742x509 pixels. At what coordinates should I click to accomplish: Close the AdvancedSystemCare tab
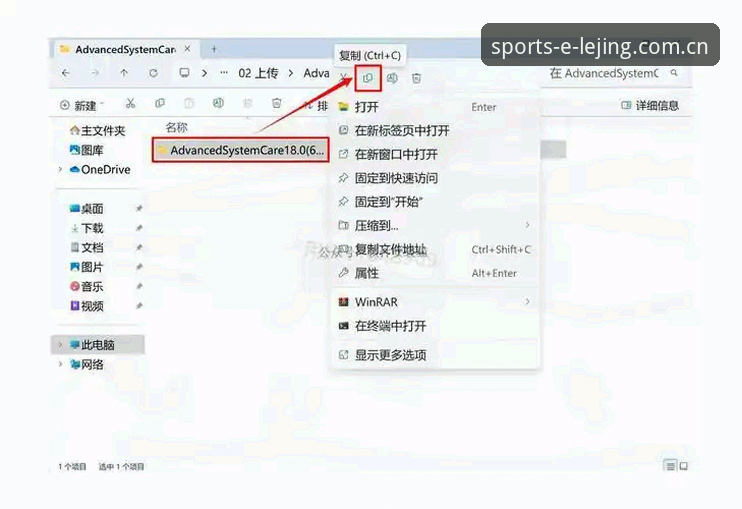pyautogui.click(x=187, y=49)
